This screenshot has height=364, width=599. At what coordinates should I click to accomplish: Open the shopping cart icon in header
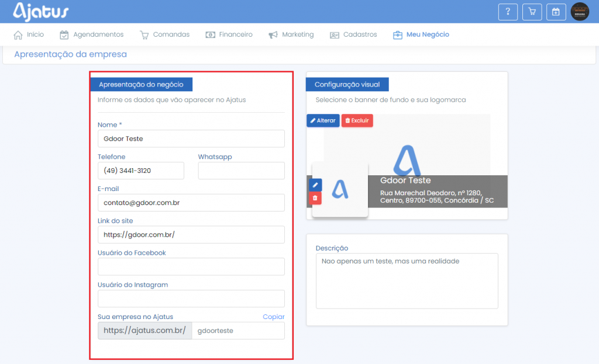click(x=532, y=12)
